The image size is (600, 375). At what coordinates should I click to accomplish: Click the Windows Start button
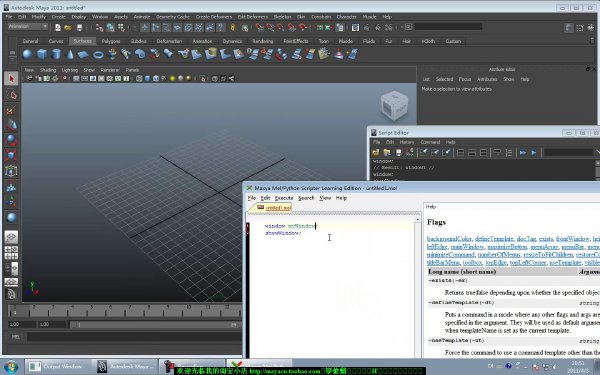11,367
